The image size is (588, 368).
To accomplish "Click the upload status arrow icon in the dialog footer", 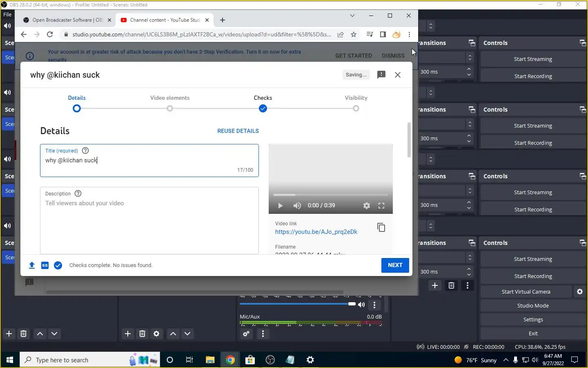I will tap(32, 265).
